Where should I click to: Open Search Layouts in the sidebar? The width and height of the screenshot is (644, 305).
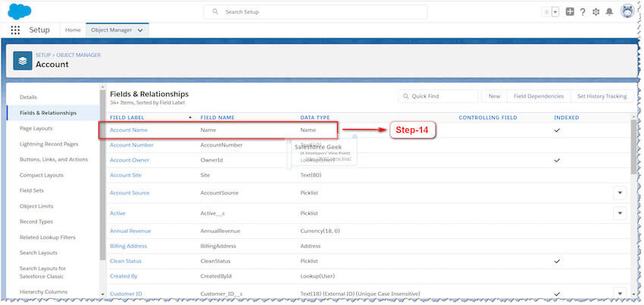pos(39,253)
